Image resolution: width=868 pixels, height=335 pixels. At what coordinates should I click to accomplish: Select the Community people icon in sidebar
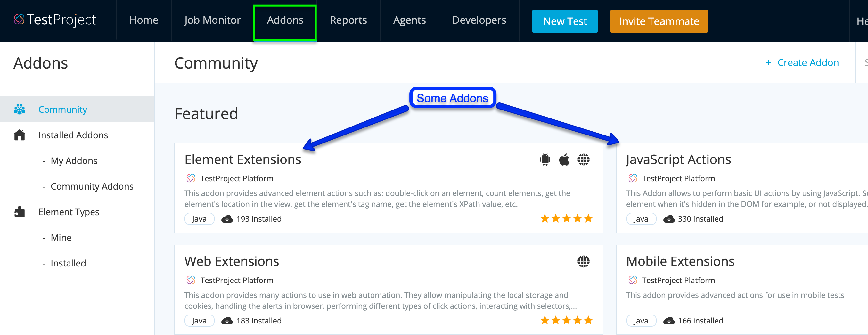[x=20, y=109]
